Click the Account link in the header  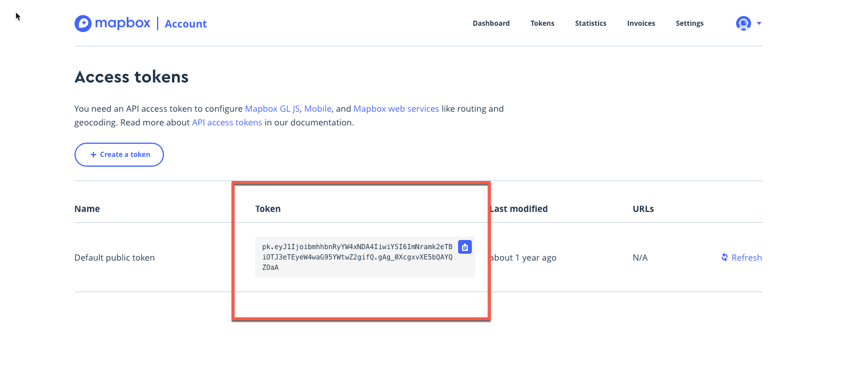pos(186,23)
